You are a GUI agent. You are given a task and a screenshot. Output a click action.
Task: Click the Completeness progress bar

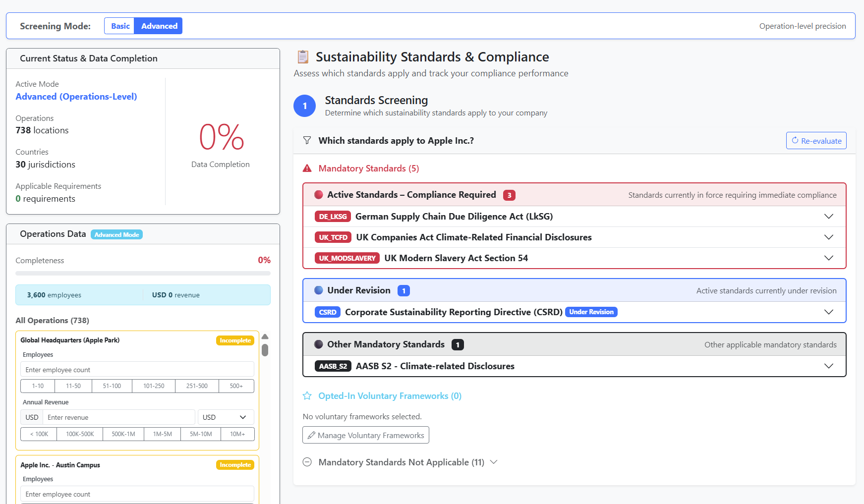point(143,273)
